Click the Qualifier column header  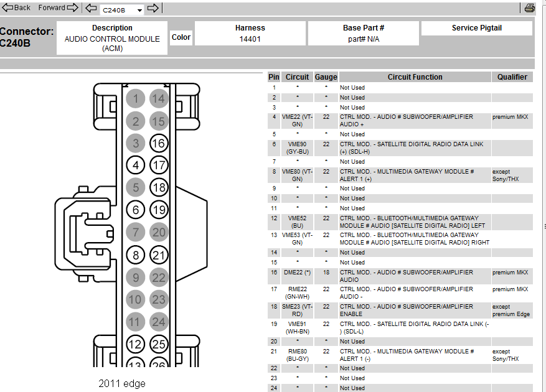(x=512, y=77)
